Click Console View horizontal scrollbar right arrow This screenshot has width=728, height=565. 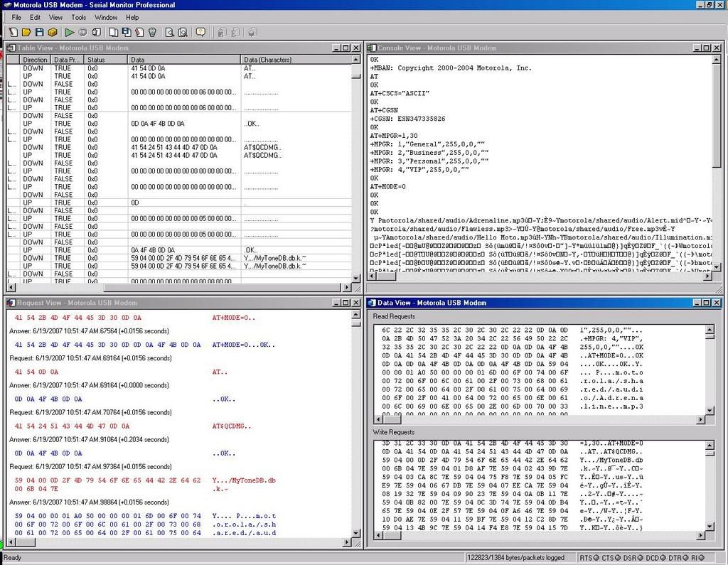tap(707, 276)
